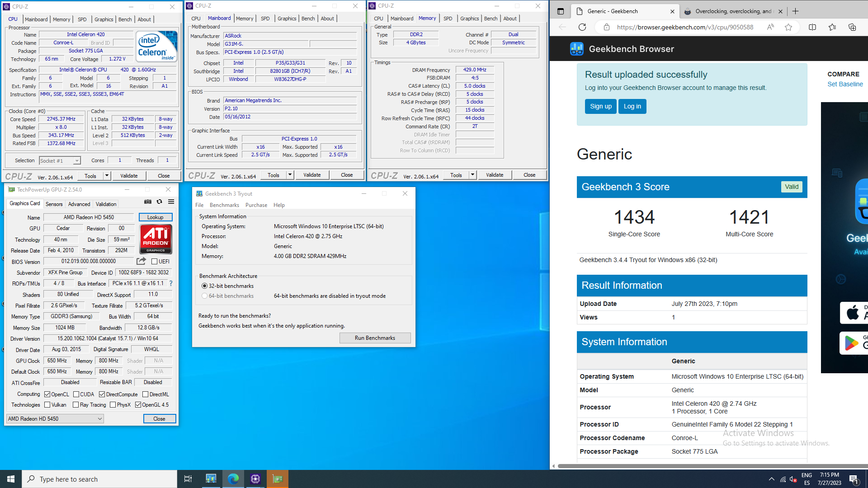Viewport: 868px width, 488px height.
Task: Show hidden system tray icons
Action: [x=772, y=479]
